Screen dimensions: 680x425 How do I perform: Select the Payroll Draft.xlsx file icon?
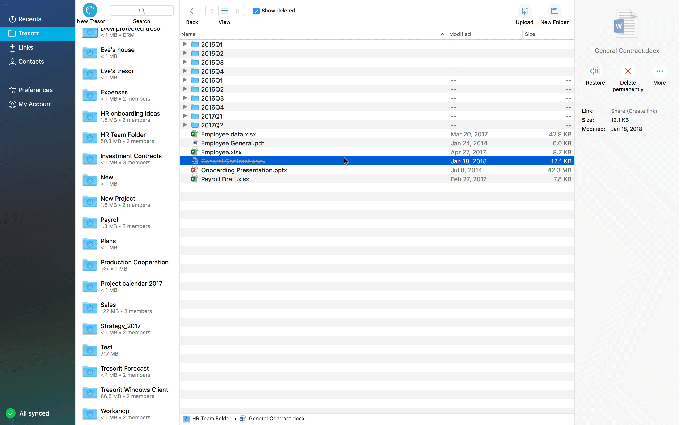pyautogui.click(x=194, y=179)
